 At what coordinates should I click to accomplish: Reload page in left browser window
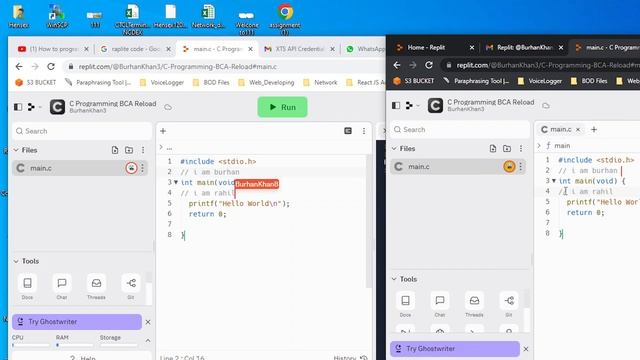tap(51, 67)
